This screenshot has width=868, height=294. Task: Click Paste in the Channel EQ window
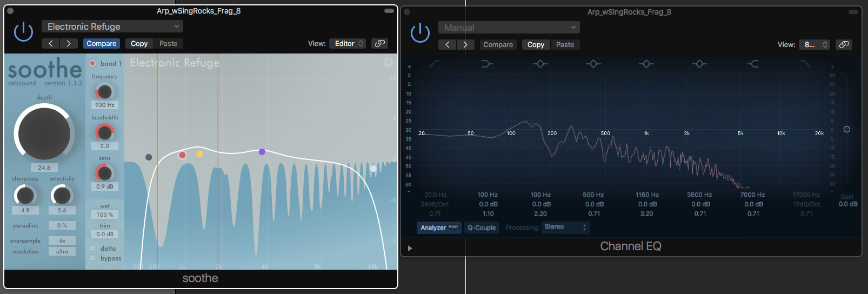click(565, 44)
